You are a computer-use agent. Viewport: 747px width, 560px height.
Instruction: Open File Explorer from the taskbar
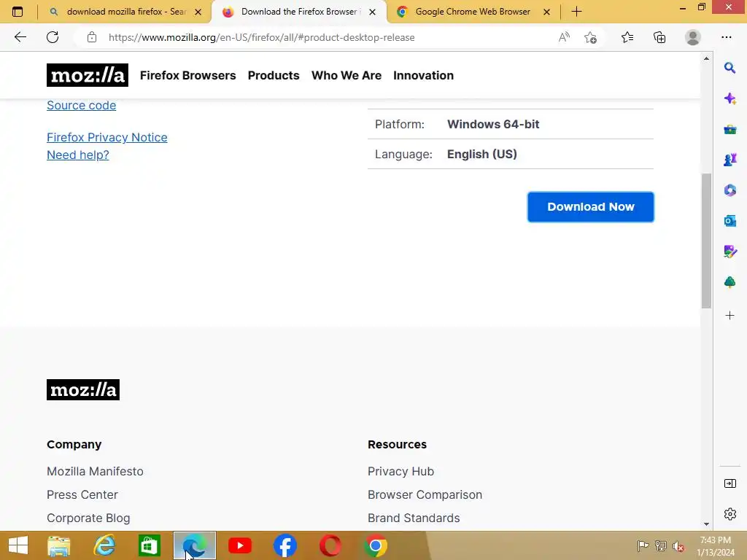(59, 545)
